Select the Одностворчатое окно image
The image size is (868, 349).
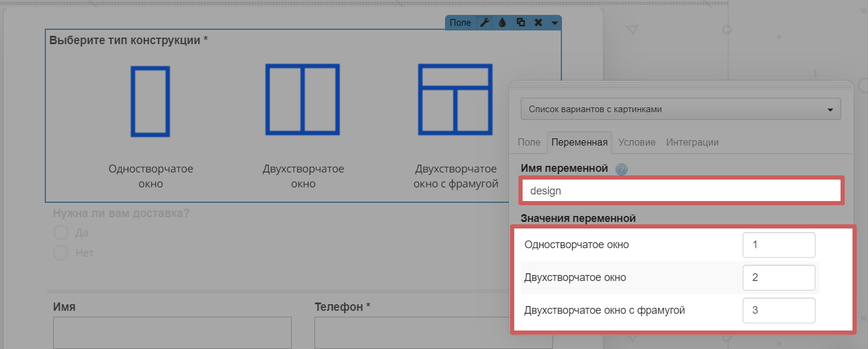point(150,101)
